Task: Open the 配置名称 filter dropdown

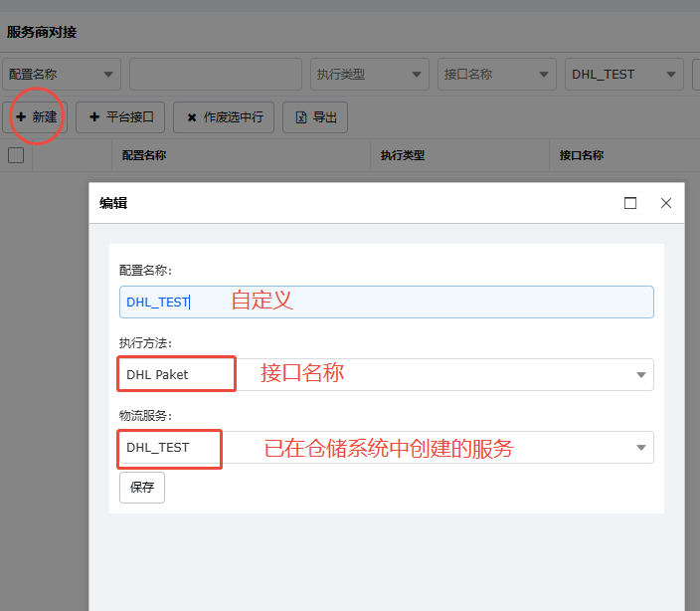Action: (x=62, y=75)
